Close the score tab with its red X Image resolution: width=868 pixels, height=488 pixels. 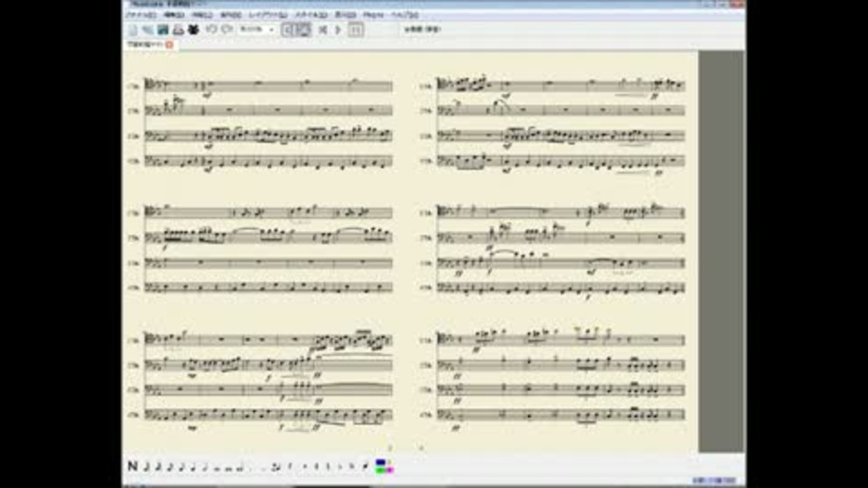(169, 44)
